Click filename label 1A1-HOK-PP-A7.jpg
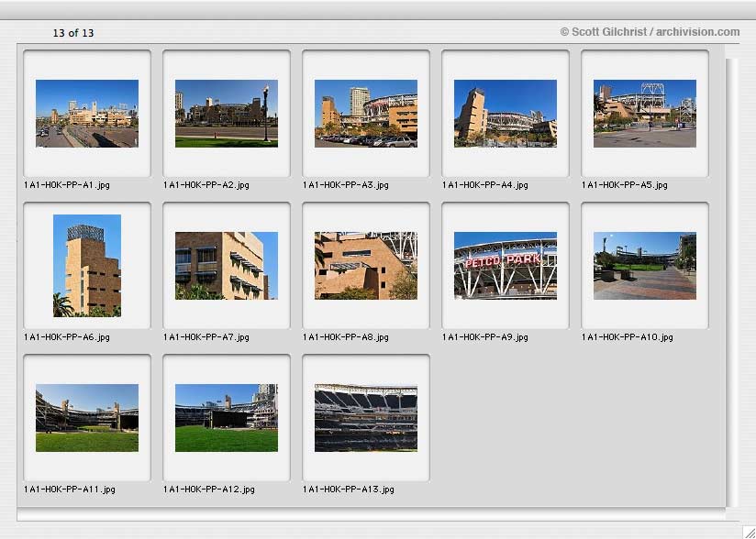Image resolution: width=756 pixels, height=539 pixels. coord(206,337)
